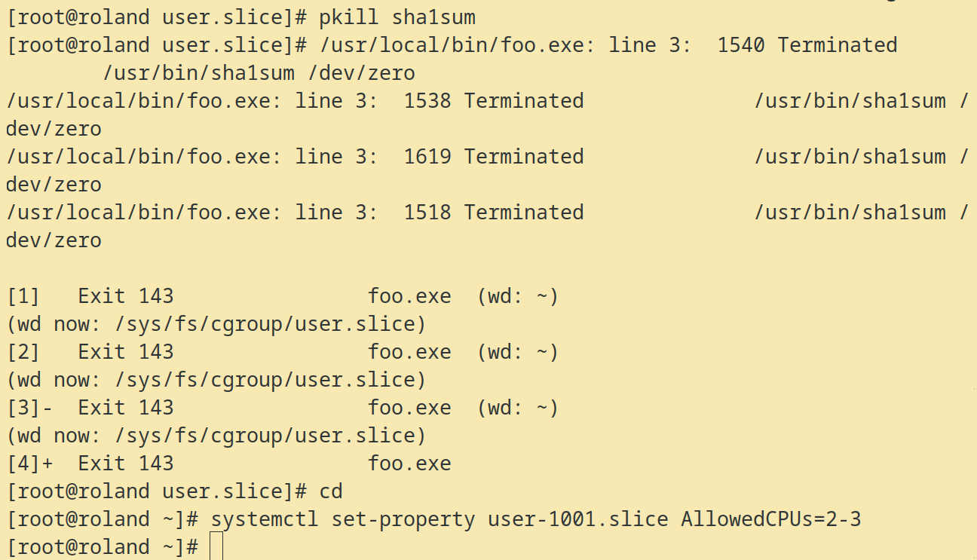The image size is (977, 560).
Task: Click the process ID 1538
Action: point(427,101)
